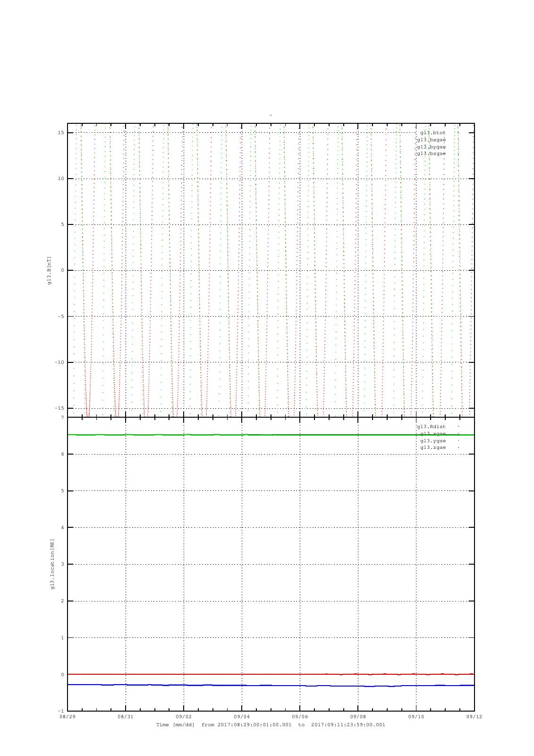
Task: Select the 6 tick on the location axis
Action: (x=62, y=454)
